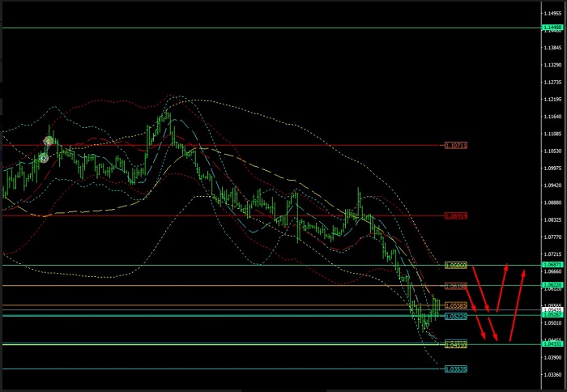Click the green 1.14488 price axis tag

coord(553,28)
